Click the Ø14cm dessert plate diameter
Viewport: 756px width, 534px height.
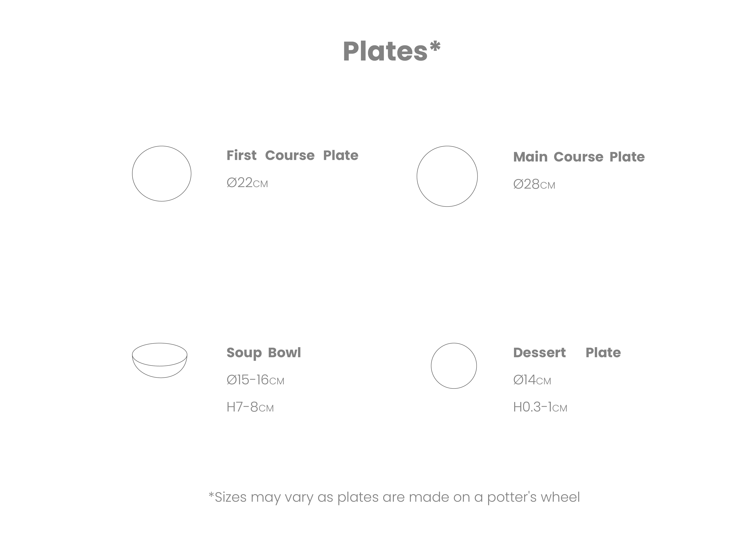pos(532,380)
